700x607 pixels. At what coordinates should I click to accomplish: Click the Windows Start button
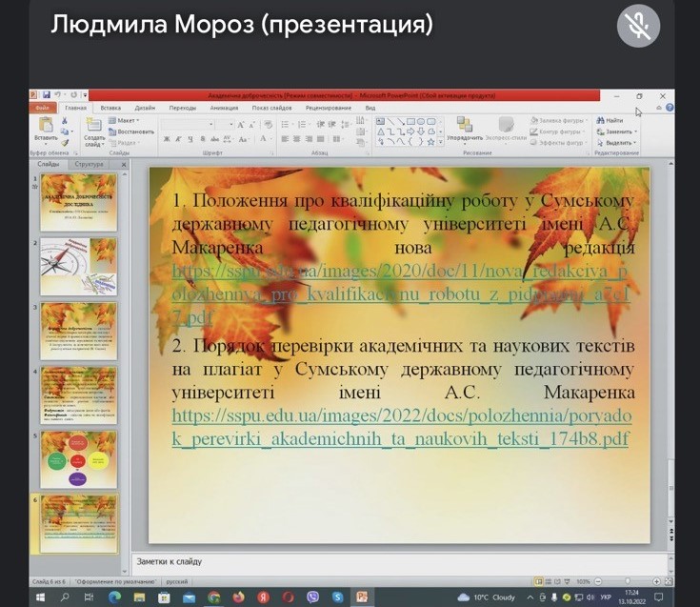pos(40,597)
